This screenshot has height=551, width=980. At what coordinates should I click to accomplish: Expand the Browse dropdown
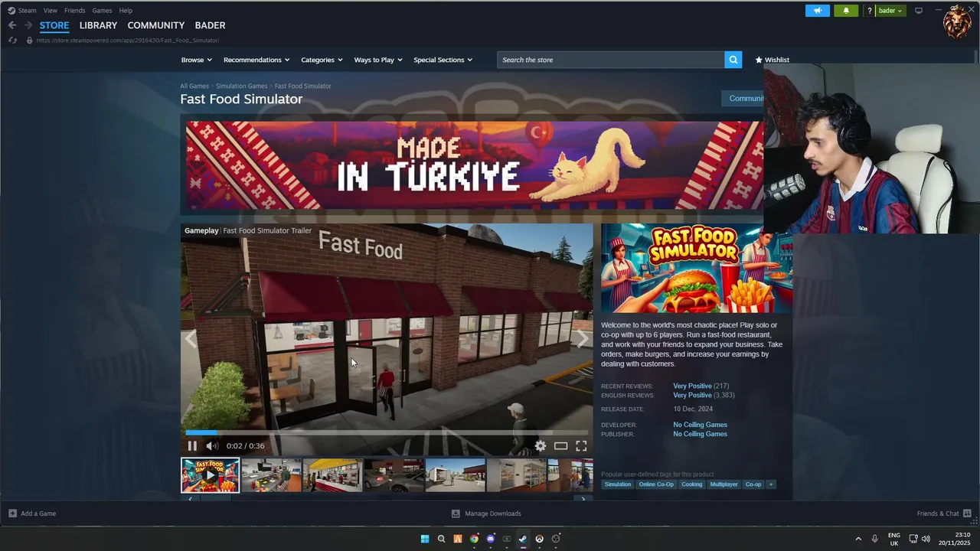pyautogui.click(x=195, y=60)
